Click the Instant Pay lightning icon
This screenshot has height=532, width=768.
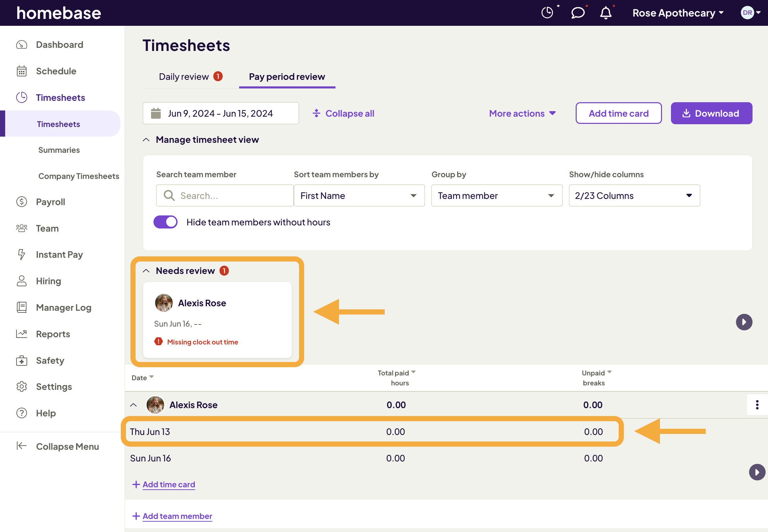(22, 255)
